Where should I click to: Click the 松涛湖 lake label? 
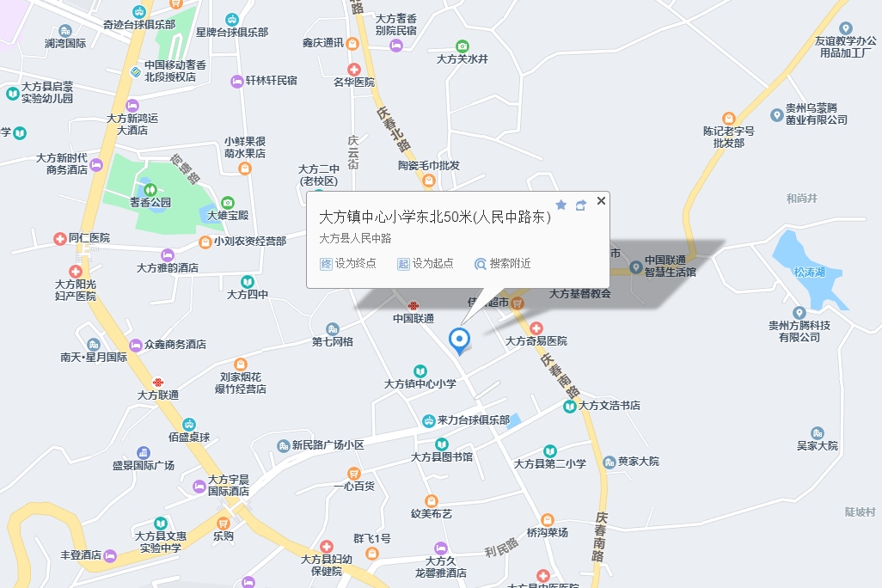(x=810, y=273)
